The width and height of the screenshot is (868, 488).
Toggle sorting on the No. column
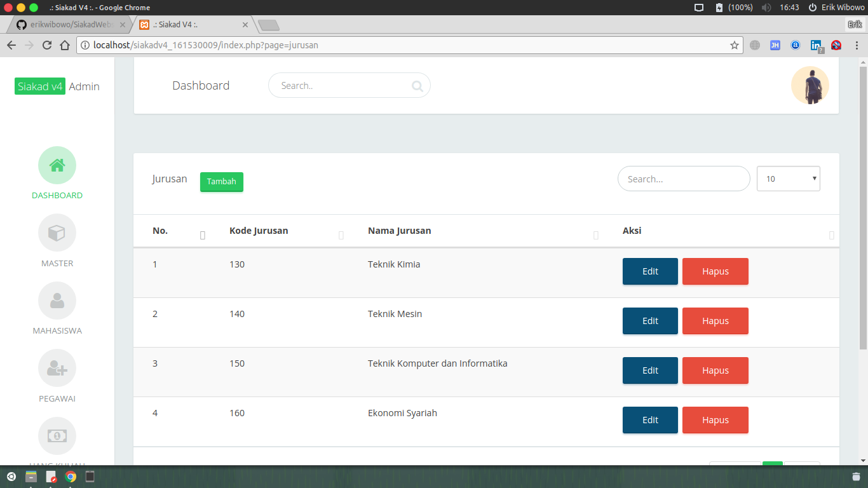tap(202, 235)
